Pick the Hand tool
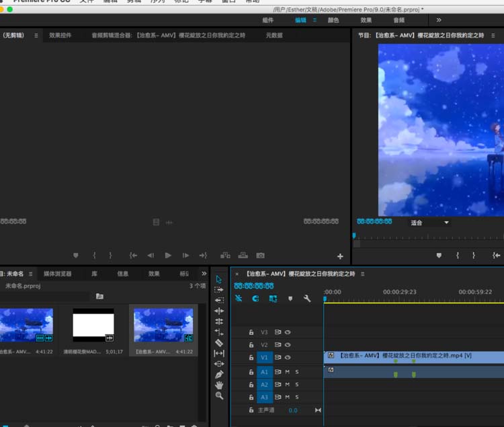The width and height of the screenshot is (504, 427). coord(219,385)
